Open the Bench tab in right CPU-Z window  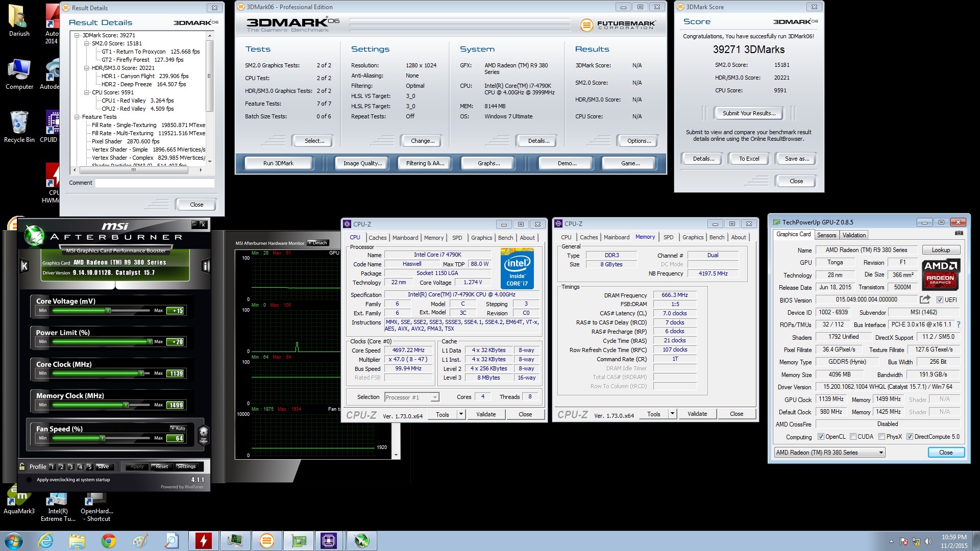pos(717,237)
